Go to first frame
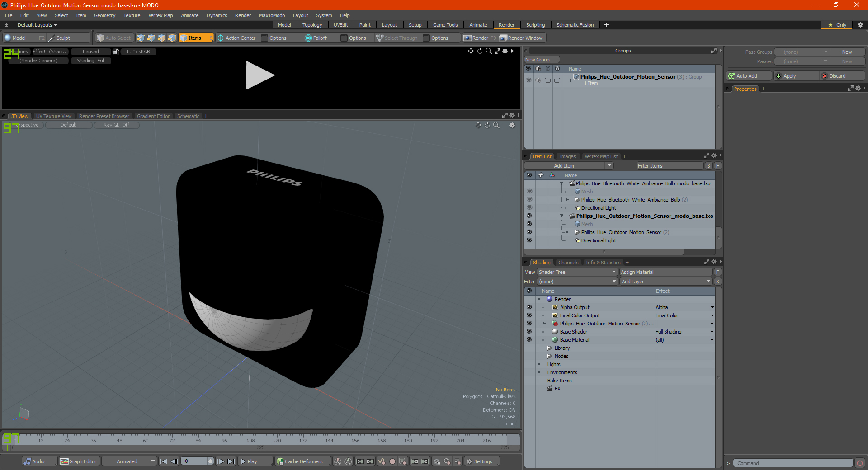This screenshot has width=868, height=470. click(164, 461)
